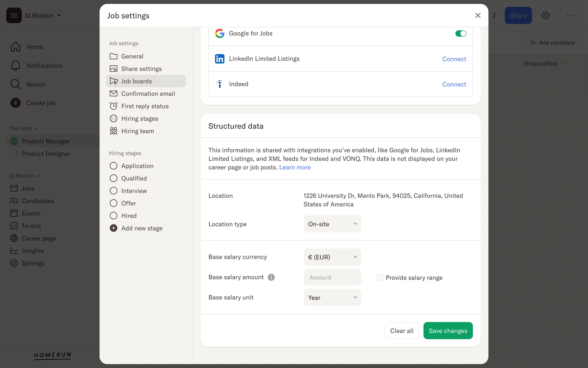Open the Learn more link
This screenshot has width=588, height=368.
295,167
